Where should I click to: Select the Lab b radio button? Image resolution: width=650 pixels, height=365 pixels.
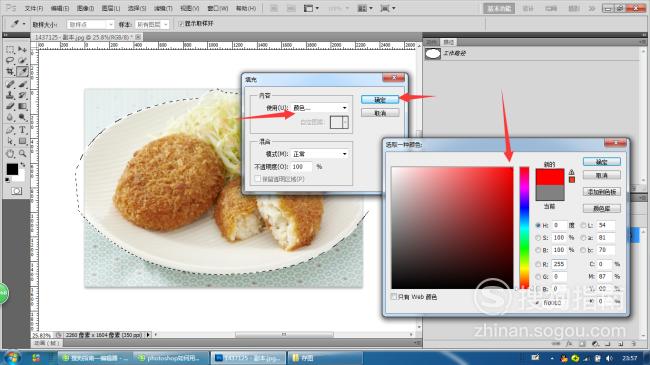pyautogui.click(x=583, y=250)
